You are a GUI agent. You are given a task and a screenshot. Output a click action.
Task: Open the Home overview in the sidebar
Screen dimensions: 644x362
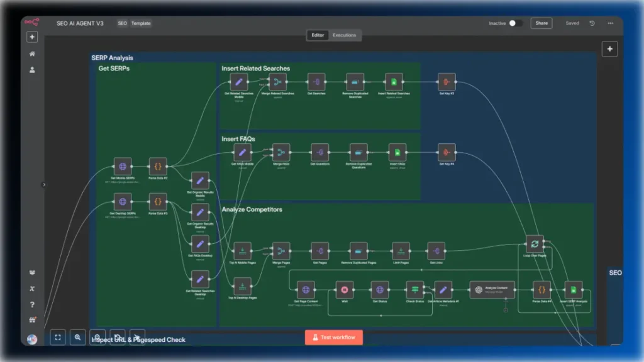[32, 54]
